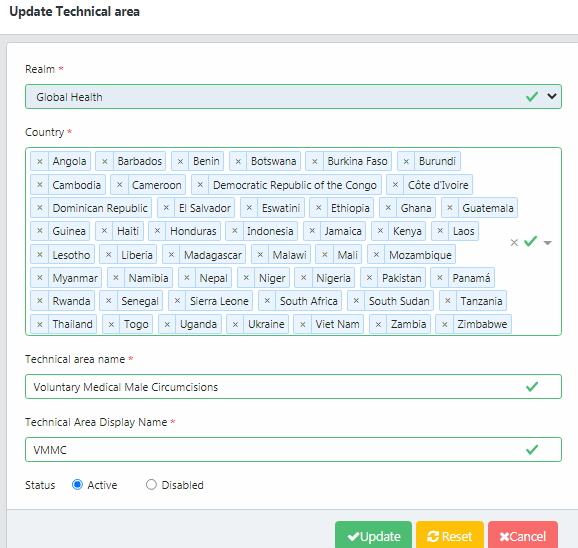Select the Lesotho tag text
The height and width of the screenshot is (548, 578).
tap(71, 255)
